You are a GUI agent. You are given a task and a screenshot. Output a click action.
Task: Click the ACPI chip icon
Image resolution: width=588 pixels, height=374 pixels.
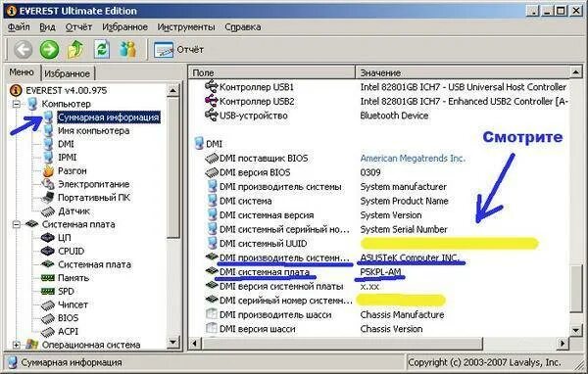pyautogui.click(x=48, y=332)
